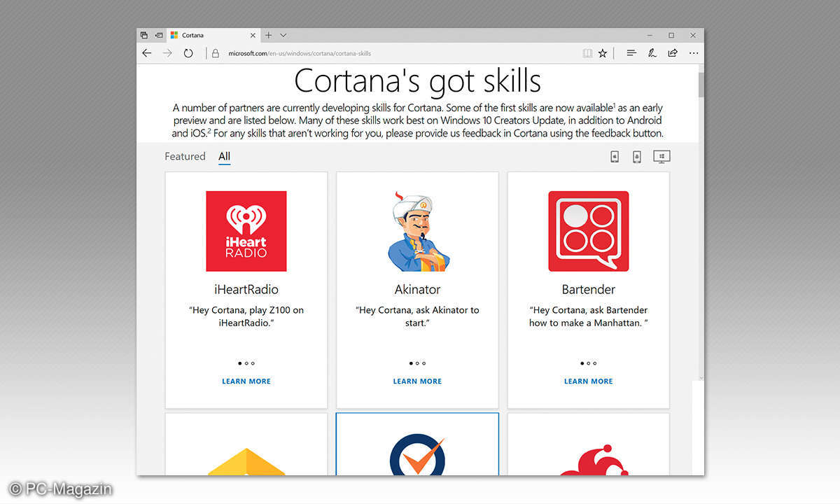The height and width of the screenshot is (504, 840).
Task: Expand tab previews chevron
Action: 283,35
